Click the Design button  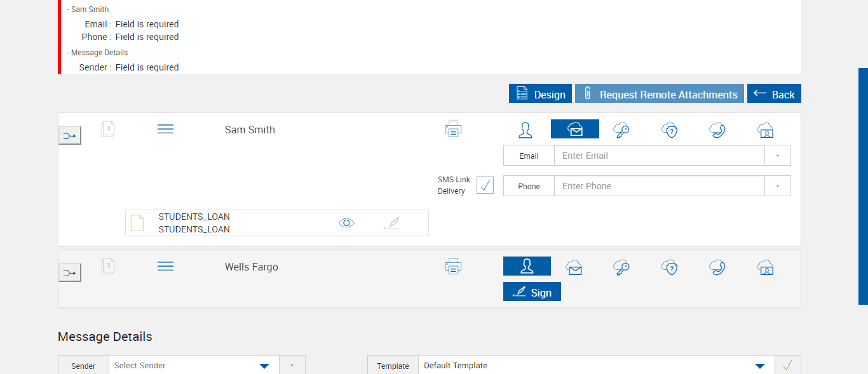[x=540, y=94]
